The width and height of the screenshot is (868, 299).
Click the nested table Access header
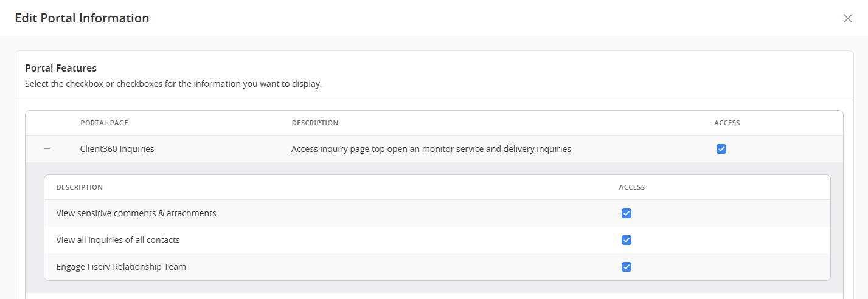(x=631, y=187)
